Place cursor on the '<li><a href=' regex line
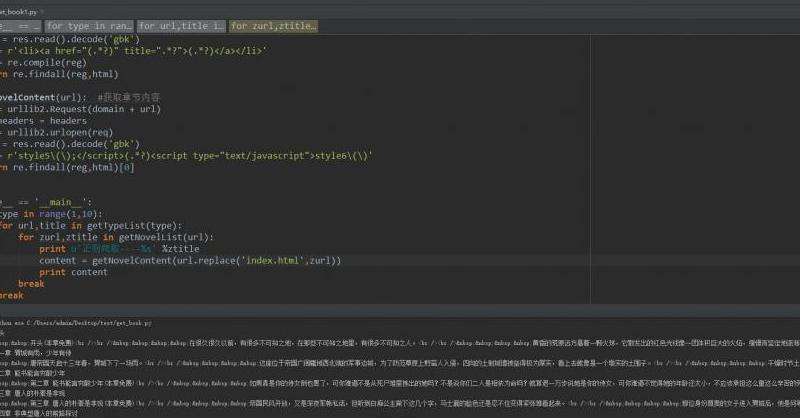800x418 pixels. tap(134, 51)
